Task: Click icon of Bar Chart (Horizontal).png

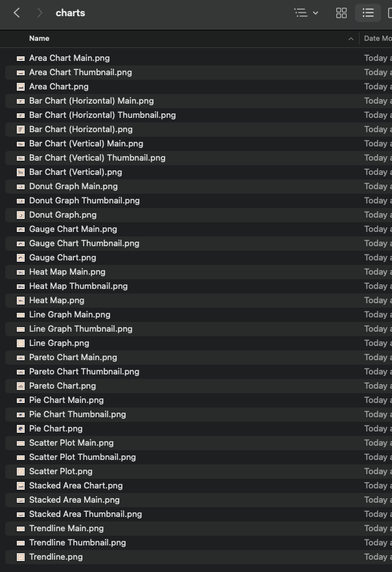Action: click(x=21, y=130)
